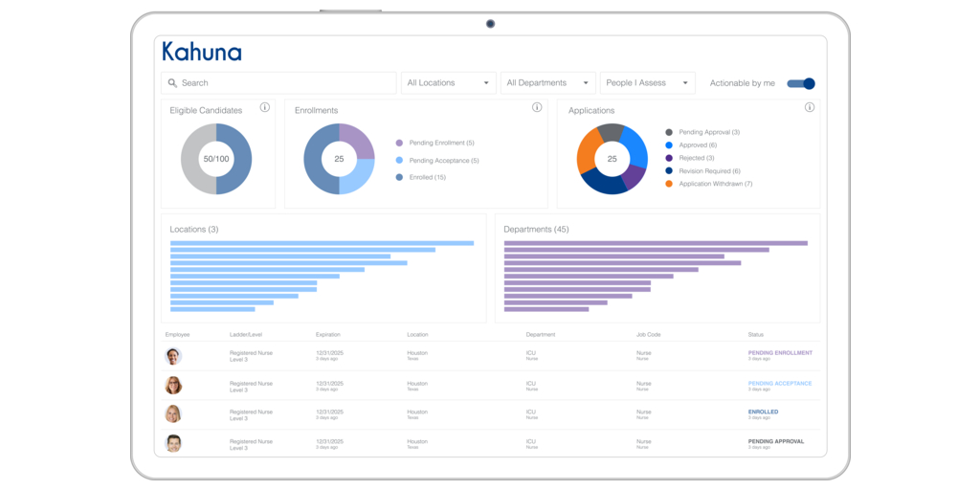980x490 pixels.
Task: Toggle the Actionable by me switch
Action: 801,83
